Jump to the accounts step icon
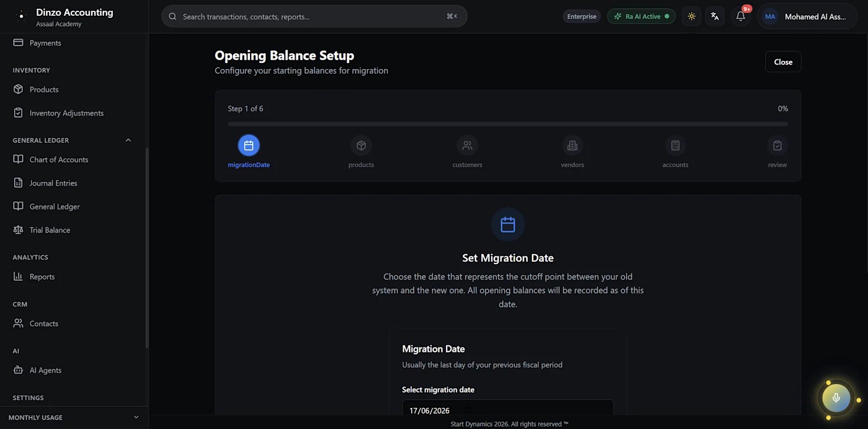 (675, 146)
